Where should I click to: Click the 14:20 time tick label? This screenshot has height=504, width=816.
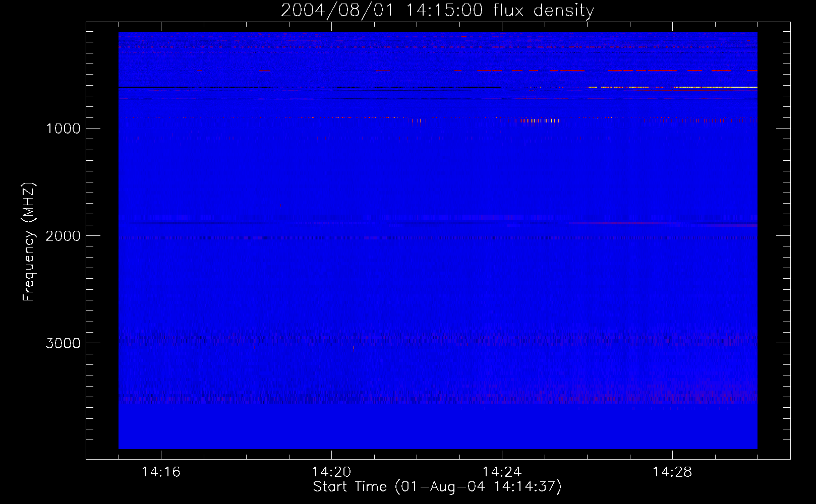[x=331, y=472]
